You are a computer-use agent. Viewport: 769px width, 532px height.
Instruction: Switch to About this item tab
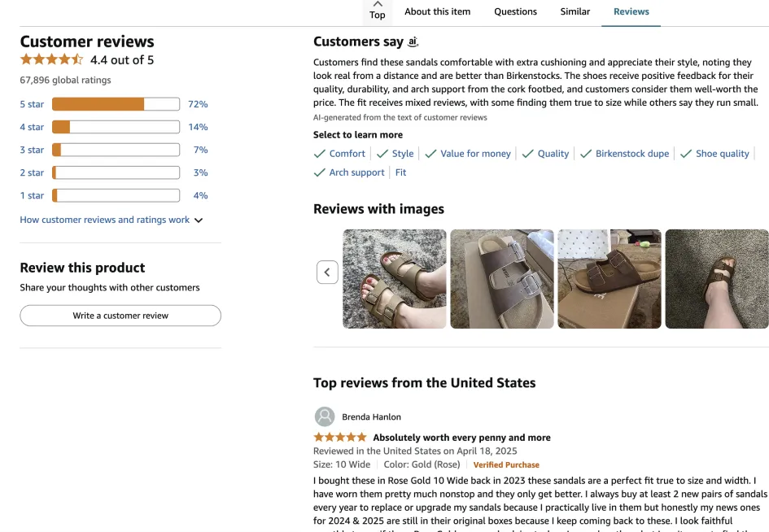(x=439, y=11)
